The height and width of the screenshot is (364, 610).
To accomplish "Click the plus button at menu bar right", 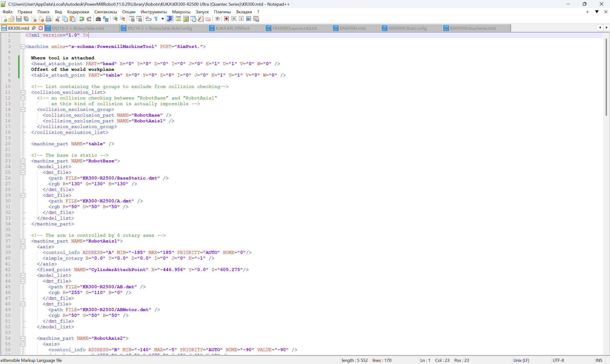I will [x=587, y=12].
